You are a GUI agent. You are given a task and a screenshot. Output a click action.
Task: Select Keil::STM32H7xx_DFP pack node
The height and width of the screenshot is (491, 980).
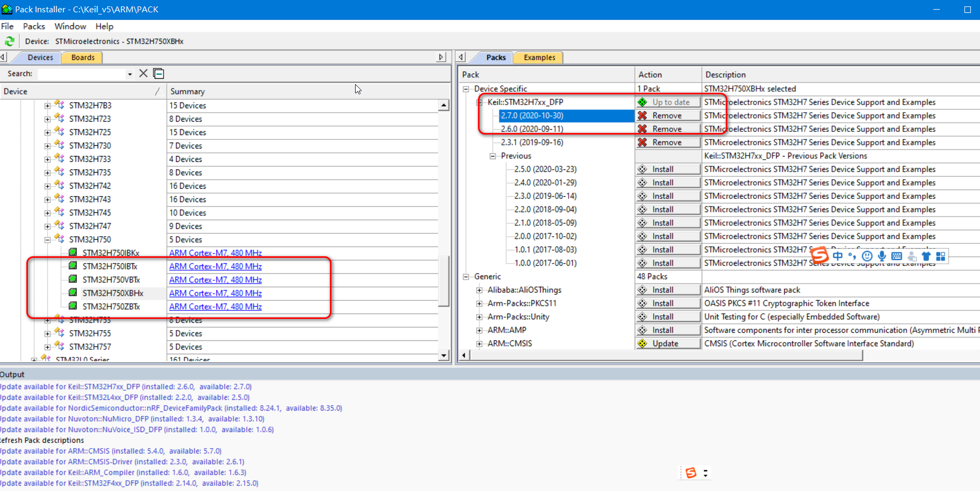(x=525, y=102)
